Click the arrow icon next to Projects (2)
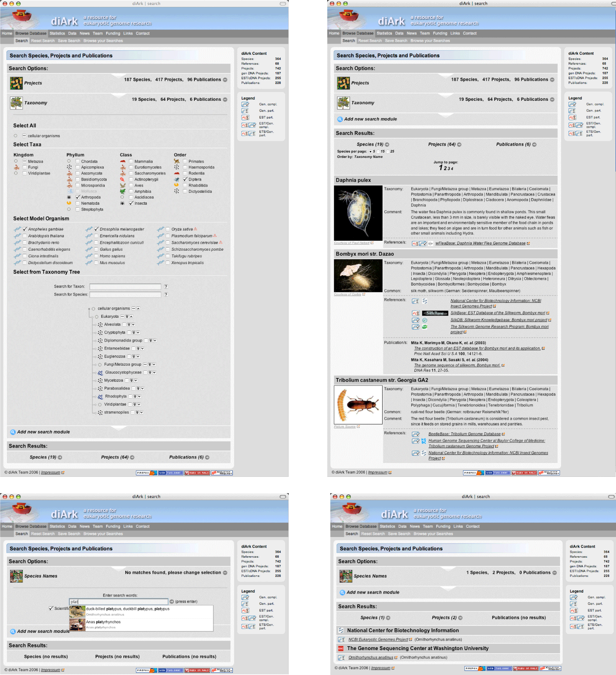Screen dimensions: 616x675 [460, 618]
